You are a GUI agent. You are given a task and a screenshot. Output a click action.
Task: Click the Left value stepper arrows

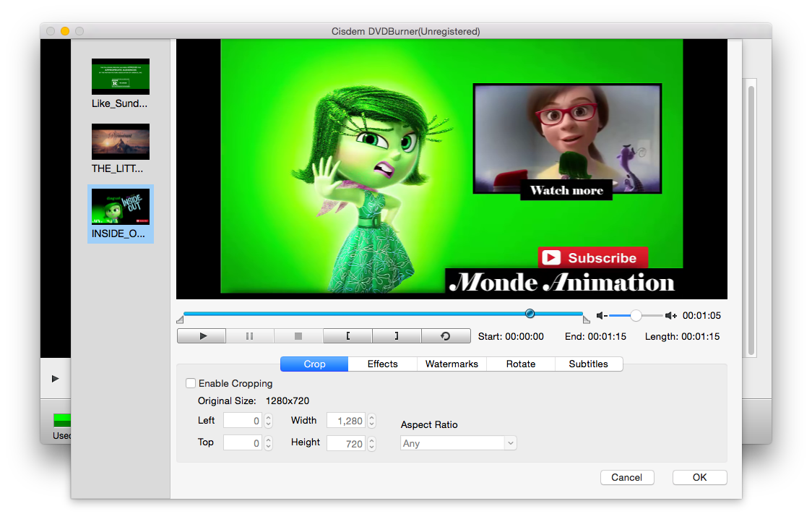click(x=268, y=421)
